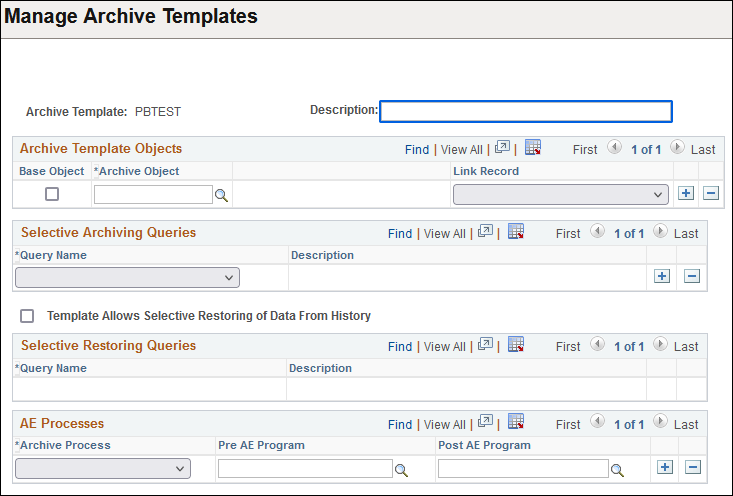Image resolution: width=733 pixels, height=496 pixels.
Task: Show next row in Selective Archiving Queries
Action: click(x=660, y=231)
